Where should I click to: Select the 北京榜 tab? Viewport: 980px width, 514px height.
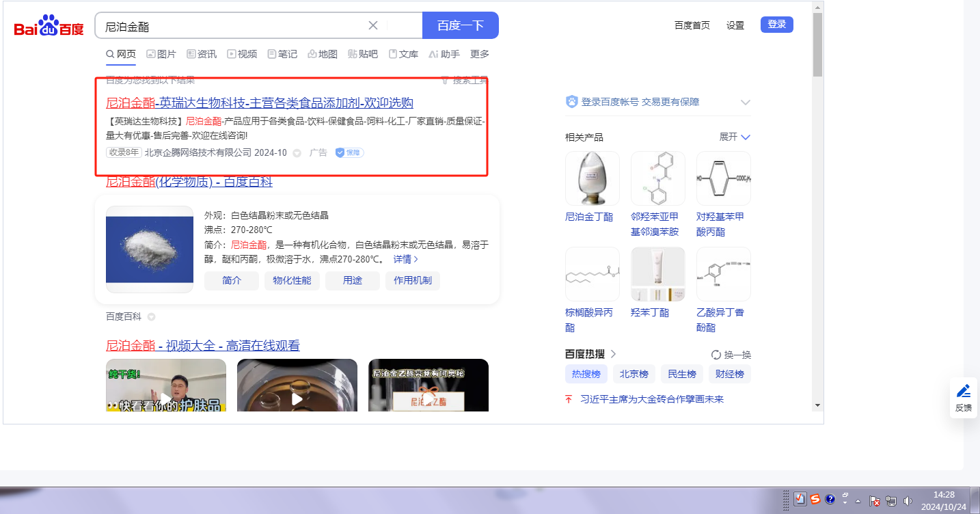pyautogui.click(x=634, y=374)
